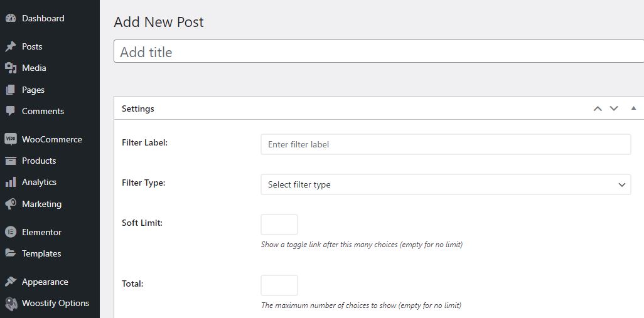Click the Marketing megaphone icon
This screenshot has height=318, width=644.
coord(11,203)
